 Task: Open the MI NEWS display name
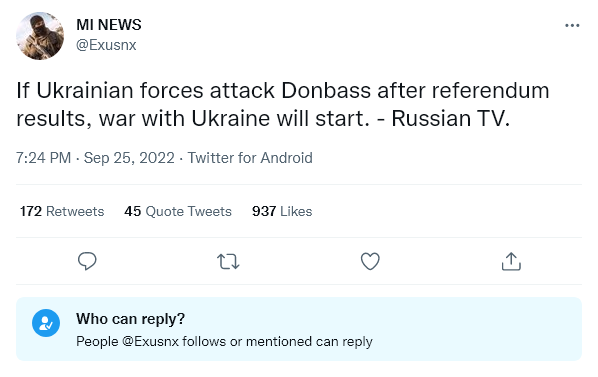point(109,25)
